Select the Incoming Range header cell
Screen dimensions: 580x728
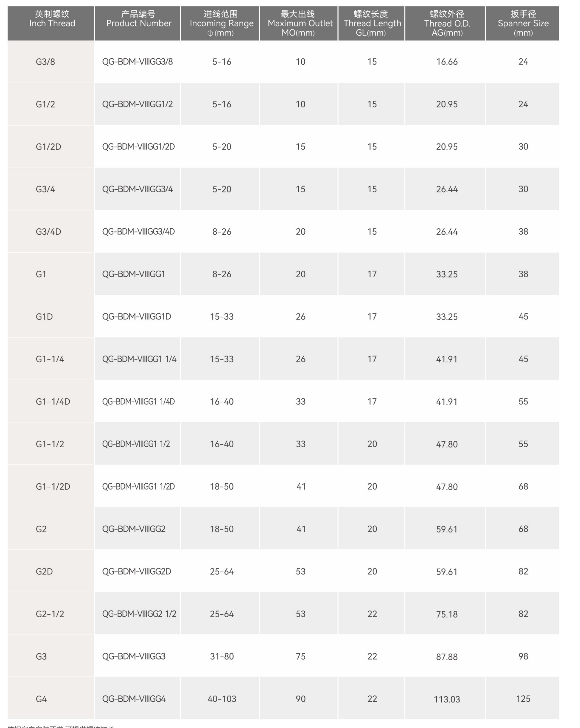(221, 23)
